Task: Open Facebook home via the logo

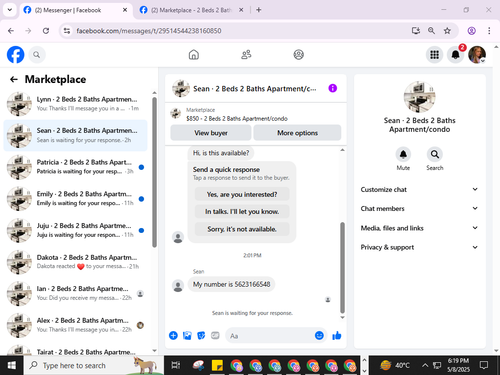Action: pyautogui.click(x=15, y=55)
